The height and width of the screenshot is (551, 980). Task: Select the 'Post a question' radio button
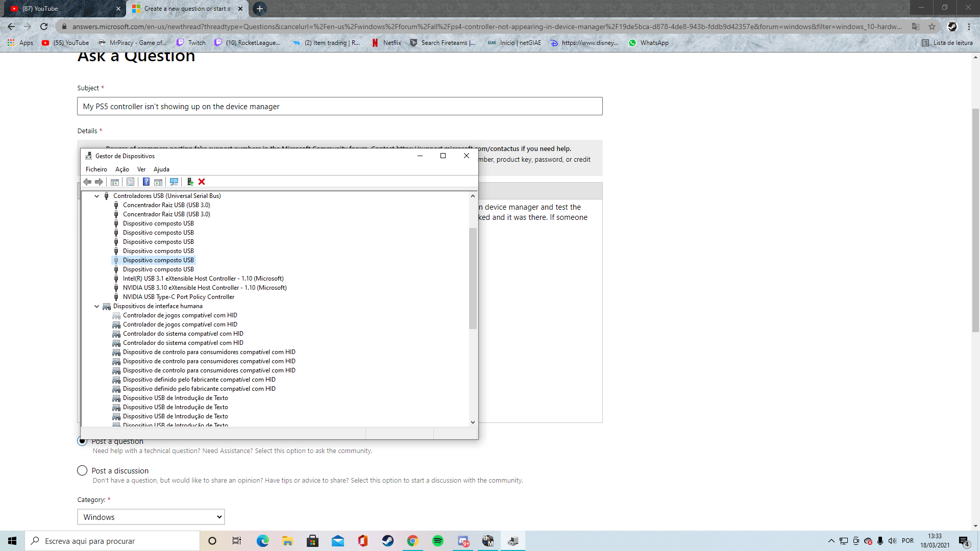(82, 441)
